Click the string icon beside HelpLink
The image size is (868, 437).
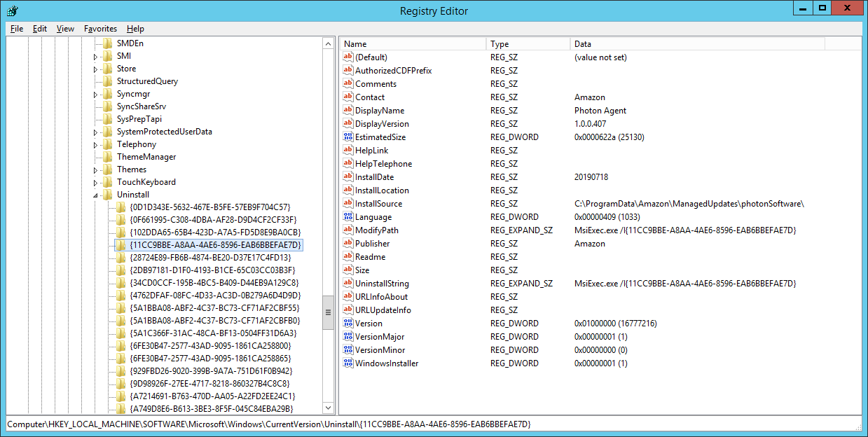click(x=348, y=150)
